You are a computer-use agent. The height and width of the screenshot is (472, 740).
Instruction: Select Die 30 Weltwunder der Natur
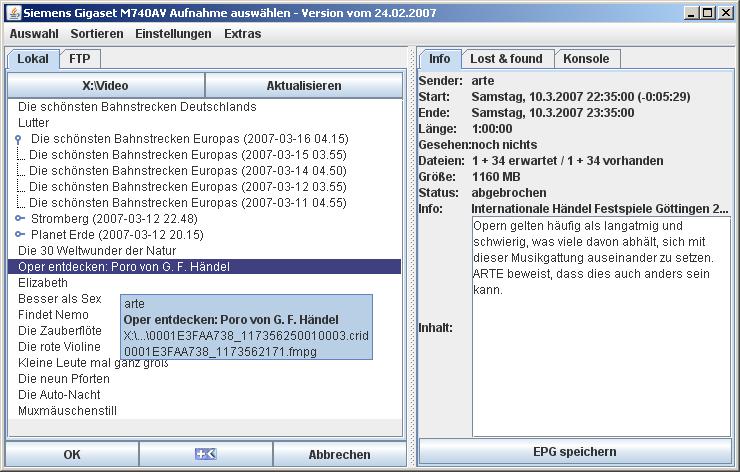97,251
